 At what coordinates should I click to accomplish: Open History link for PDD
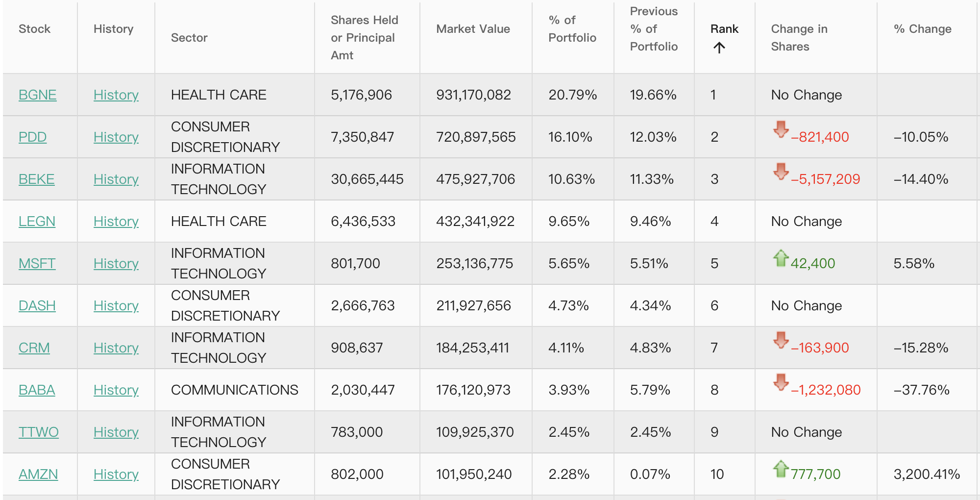(116, 137)
